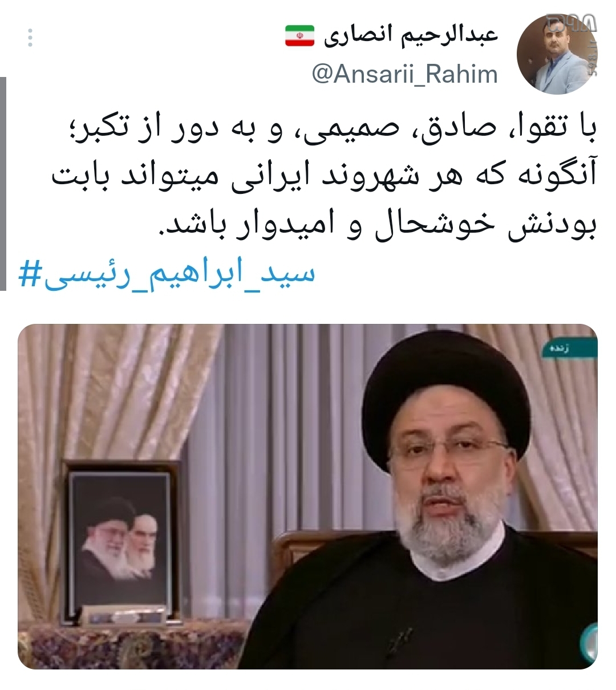Open the attached tweet photo
This screenshot has width=616, height=690.
(x=307, y=496)
